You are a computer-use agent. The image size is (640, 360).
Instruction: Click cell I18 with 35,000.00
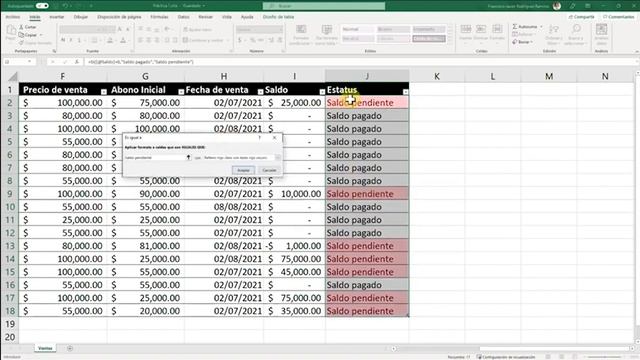294,311
